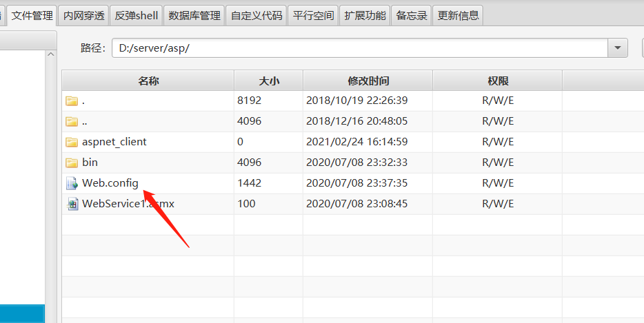Click the folder icon of the '.' row
Image resolution: width=644 pixels, height=323 pixels.
point(72,101)
